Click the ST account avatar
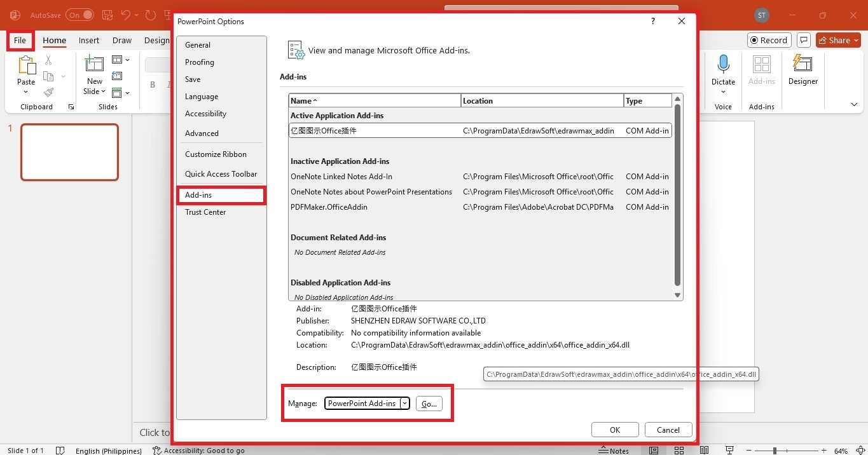868x455 pixels. point(762,15)
